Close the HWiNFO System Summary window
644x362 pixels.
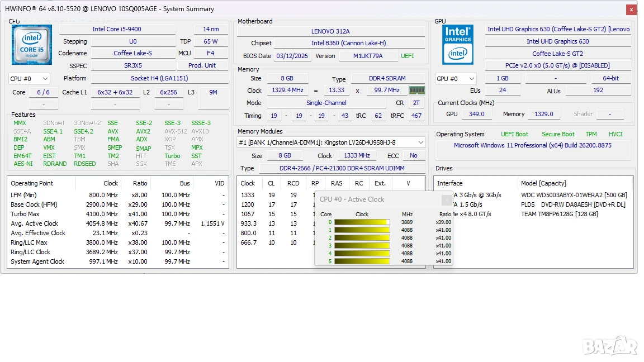[x=631, y=9]
